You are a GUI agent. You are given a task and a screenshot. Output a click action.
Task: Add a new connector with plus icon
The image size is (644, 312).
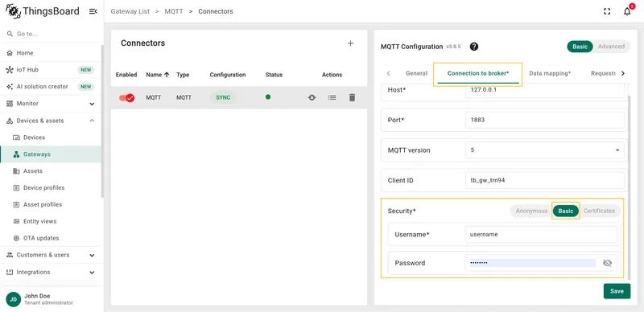click(x=350, y=43)
